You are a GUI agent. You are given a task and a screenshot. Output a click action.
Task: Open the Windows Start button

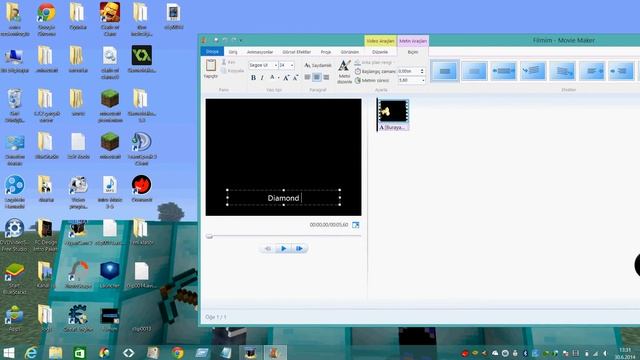[x=9, y=353]
